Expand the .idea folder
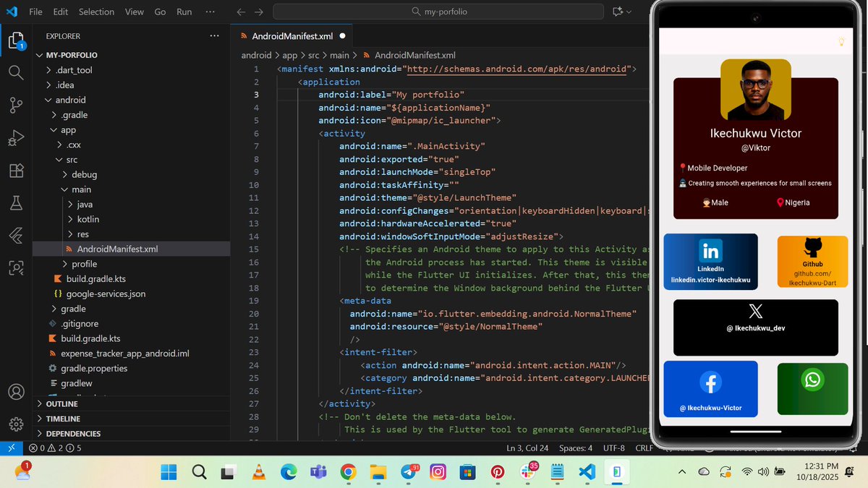Image resolution: width=868 pixels, height=488 pixels. pos(132,85)
